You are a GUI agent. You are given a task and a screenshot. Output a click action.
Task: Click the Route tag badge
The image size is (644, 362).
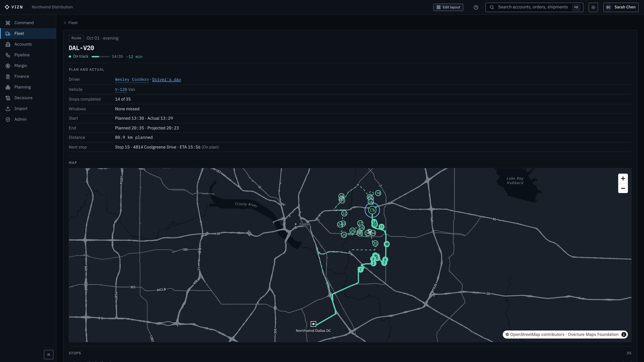[x=76, y=38]
